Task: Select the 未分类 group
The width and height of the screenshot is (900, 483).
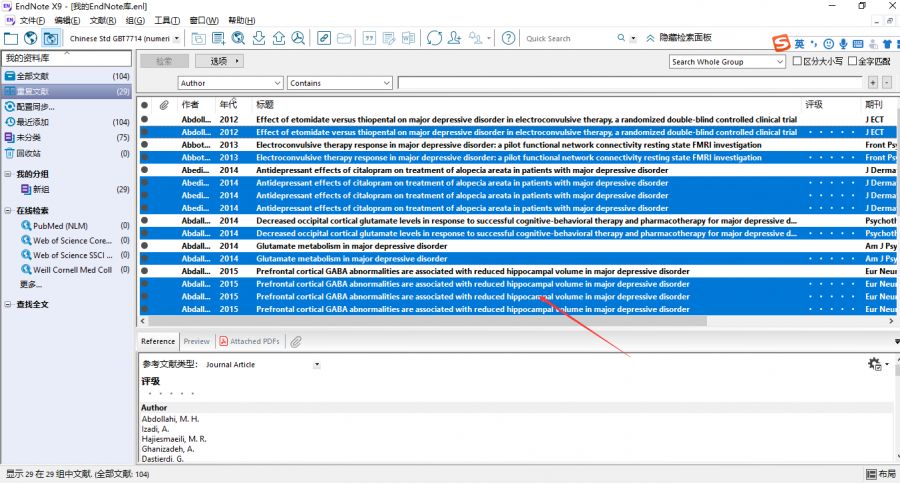Action: point(67,138)
